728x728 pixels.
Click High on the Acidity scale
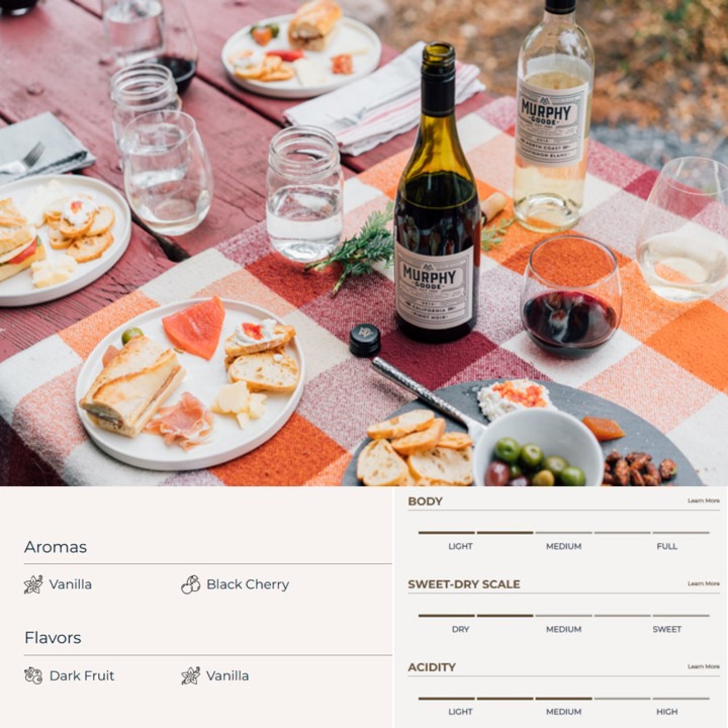click(x=667, y=712)
